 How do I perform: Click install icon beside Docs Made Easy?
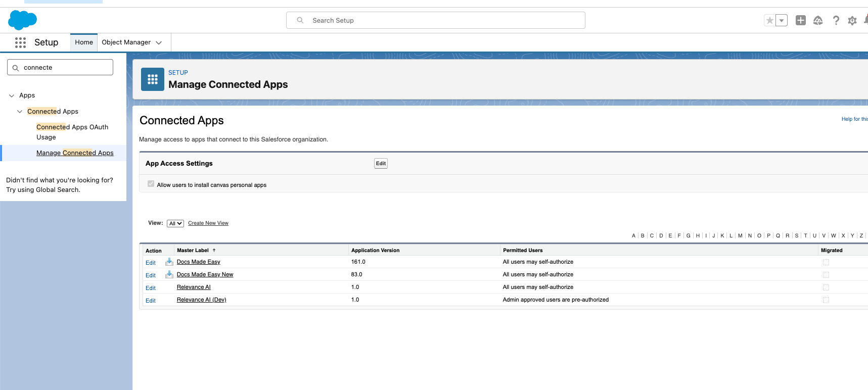tap(169, 262)
